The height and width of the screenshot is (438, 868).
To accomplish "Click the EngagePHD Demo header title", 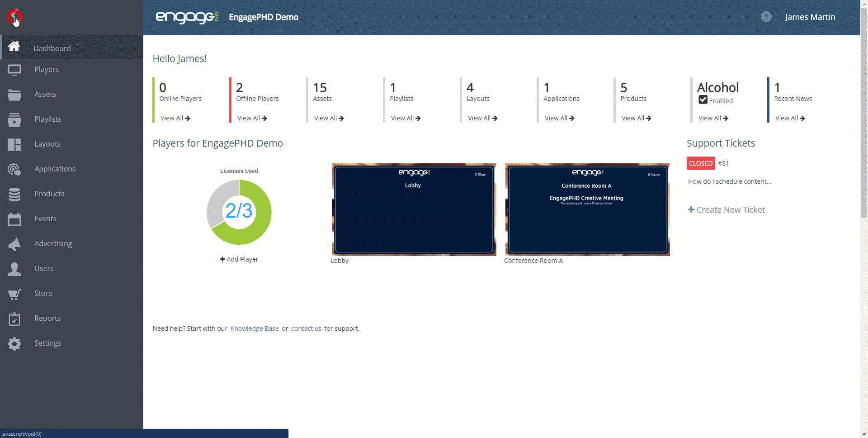I will (264, 17).
